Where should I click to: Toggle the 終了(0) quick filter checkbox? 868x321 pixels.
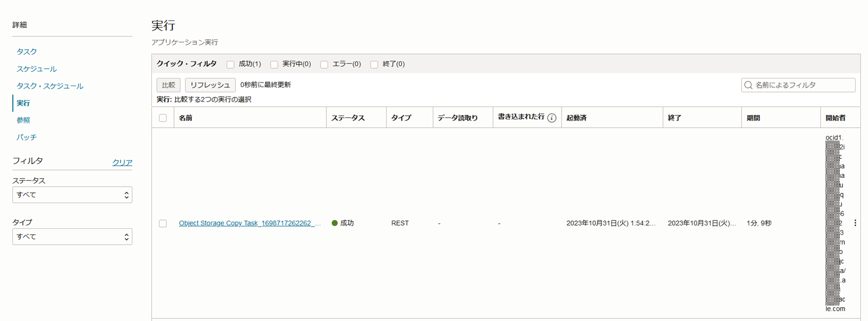coord(374,65)
